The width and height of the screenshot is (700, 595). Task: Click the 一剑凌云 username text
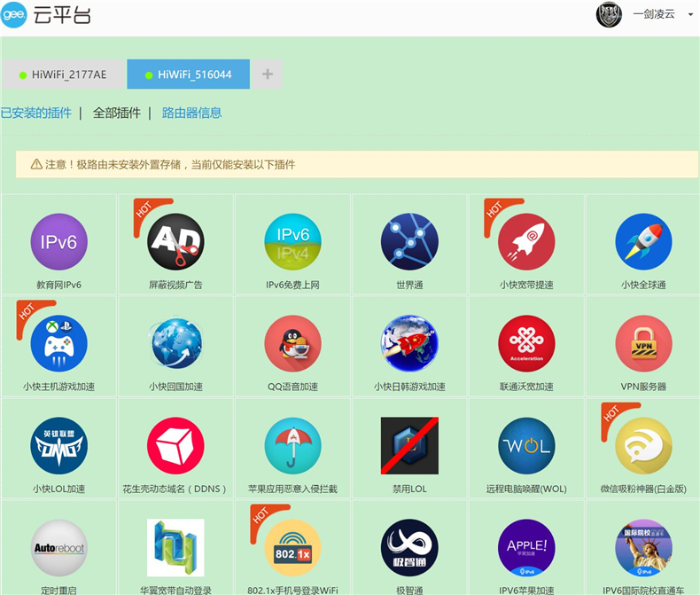(654, 14)
